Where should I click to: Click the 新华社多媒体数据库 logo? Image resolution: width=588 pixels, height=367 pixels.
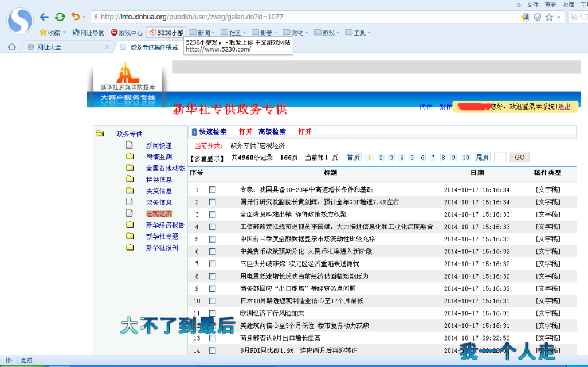pyautogui.click(x=127, y=77)
